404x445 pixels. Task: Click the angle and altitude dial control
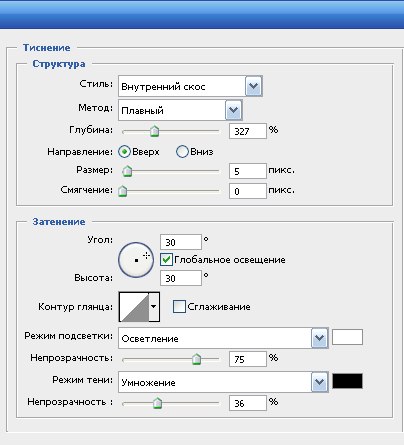click(x=136, y=260)
